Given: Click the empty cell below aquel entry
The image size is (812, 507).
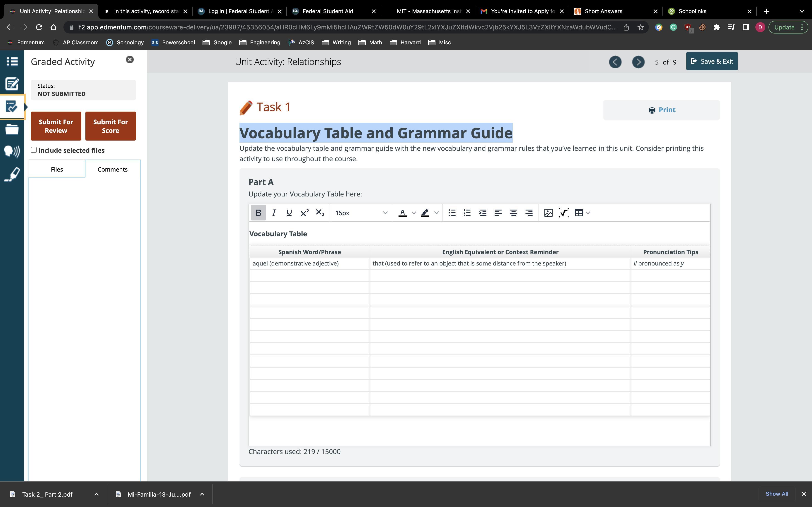Looking at the screenshot, I should click(309, 276).
